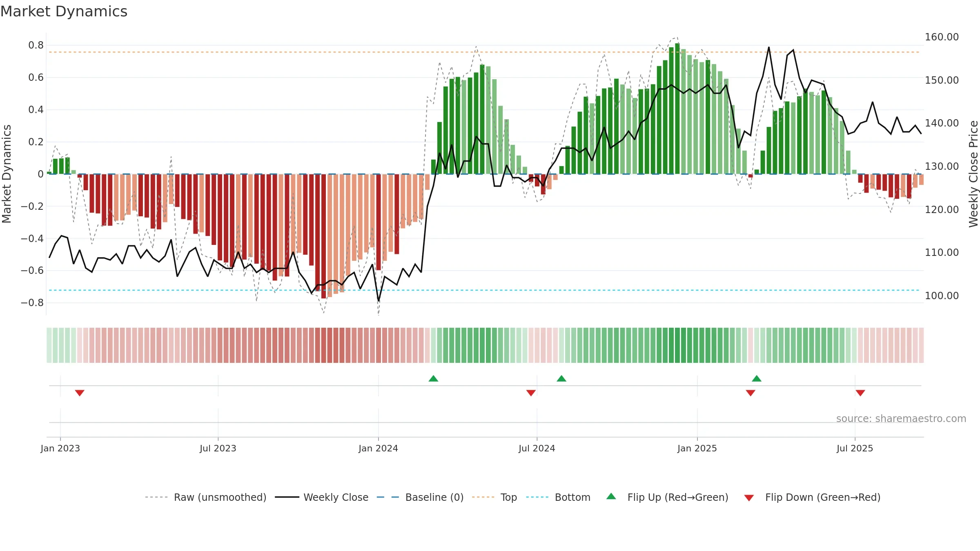The image size is (980, 551).
Task: Click the Jan 2025 x-axis label
Action: pyautogui.click(x=697, y=448)
